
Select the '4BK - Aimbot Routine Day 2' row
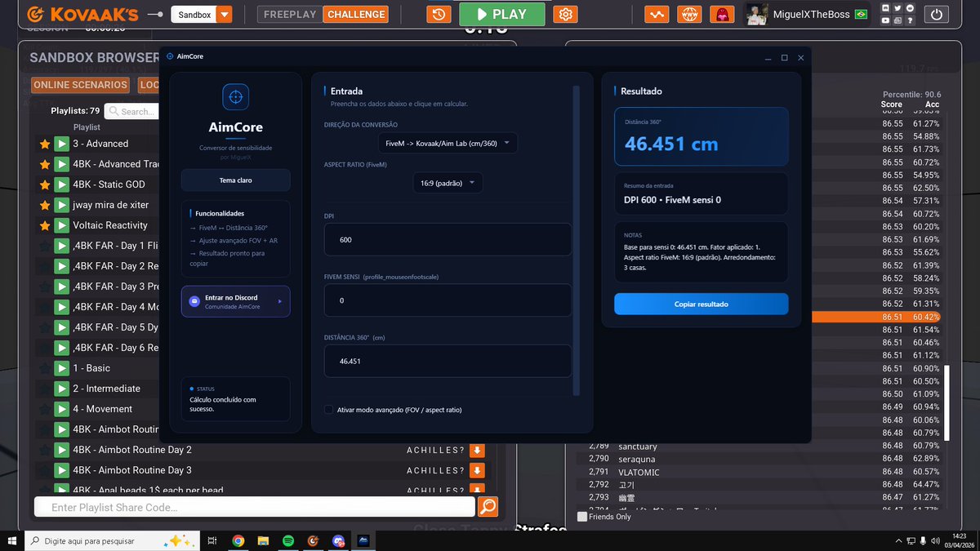click(x=261, y=450)
